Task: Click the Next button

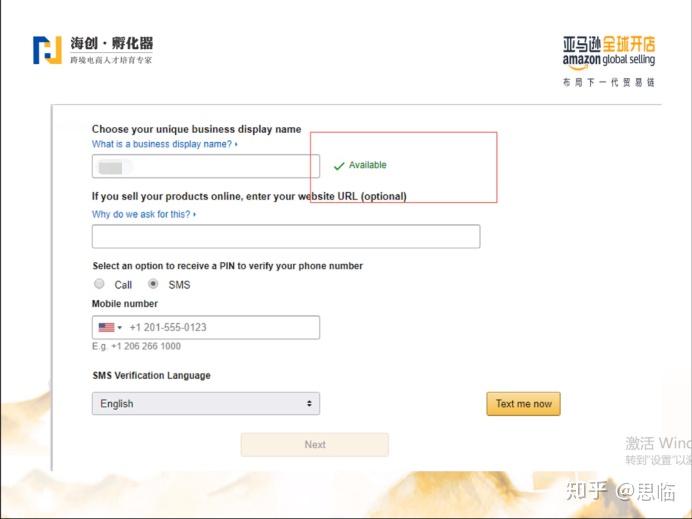Action: coord(315,444)
